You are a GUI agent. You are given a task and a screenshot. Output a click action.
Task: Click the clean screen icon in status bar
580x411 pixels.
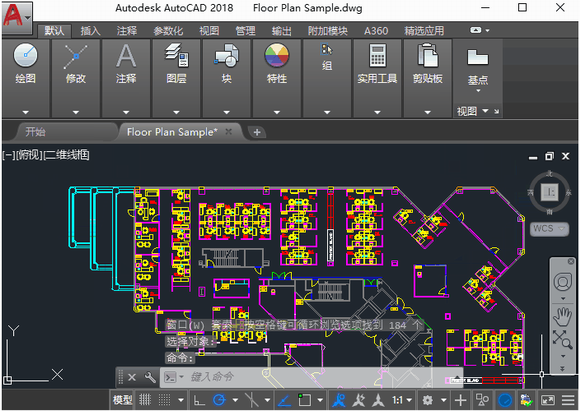[548, 400]
